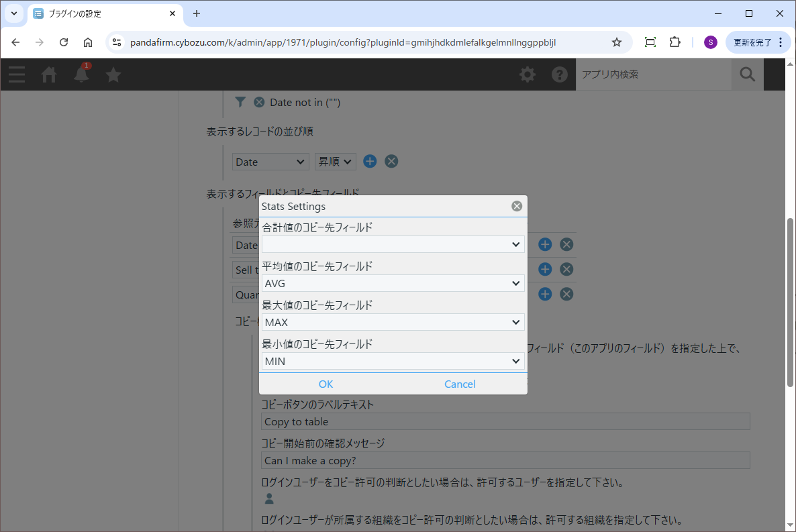Open the hamburger menu icon
Screen dimensions: 796x532
17,74
